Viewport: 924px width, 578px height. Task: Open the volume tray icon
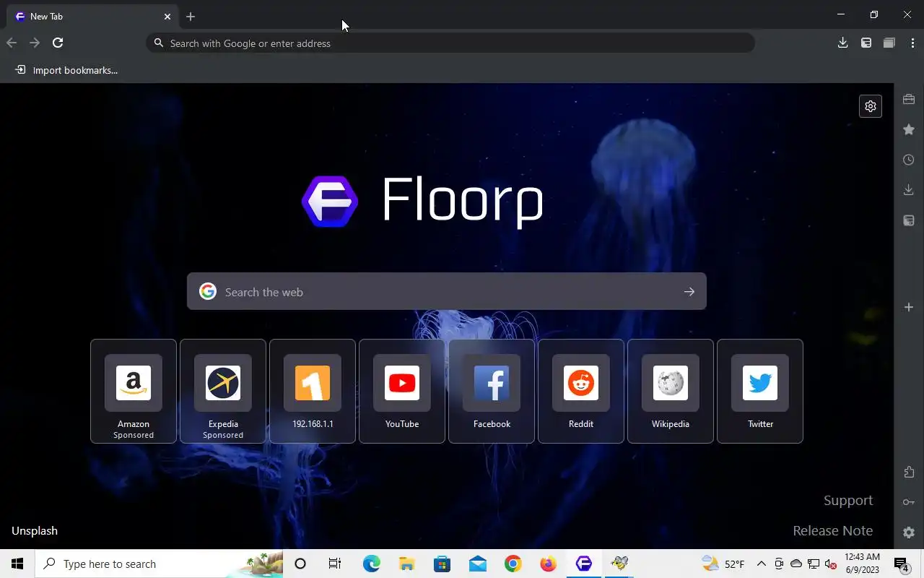pyautogui.click(x=830, y=564)
